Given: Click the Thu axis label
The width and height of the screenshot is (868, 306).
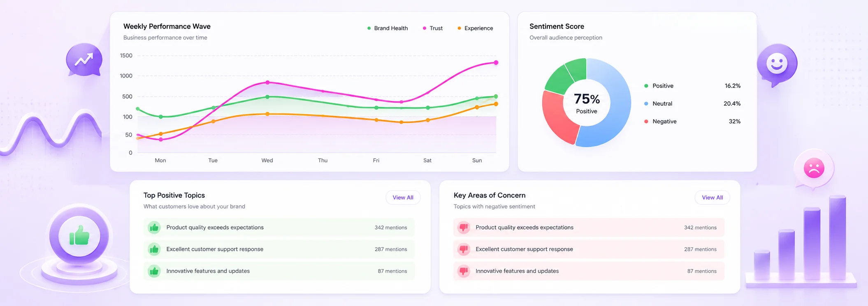Looking at the screenshot, I should coord(323,161).
